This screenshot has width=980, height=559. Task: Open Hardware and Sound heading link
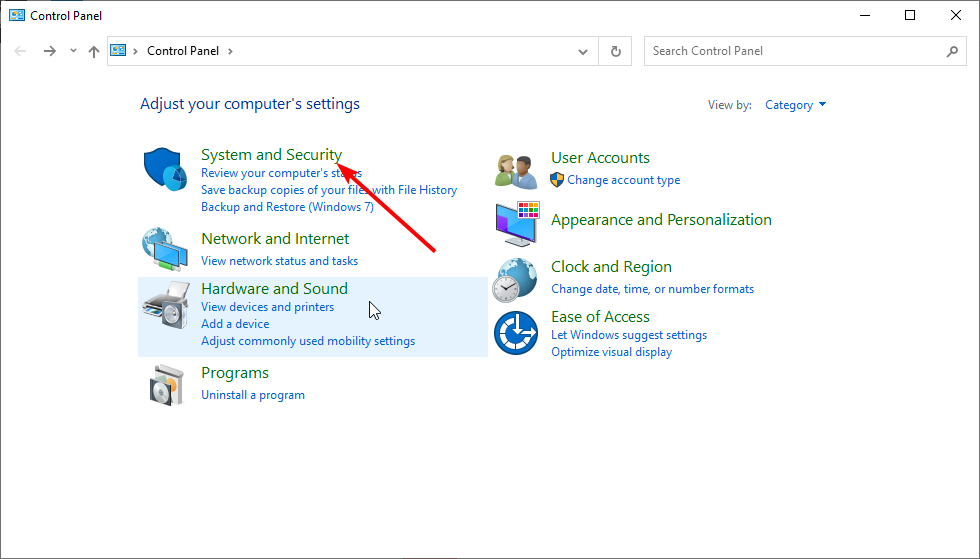click(274, 289)
